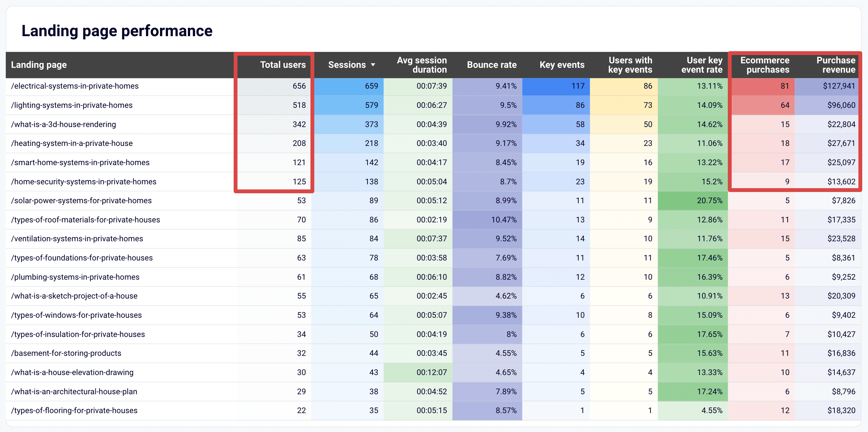
Task: Click Total users value 518
Action: [x=299, y=105]
